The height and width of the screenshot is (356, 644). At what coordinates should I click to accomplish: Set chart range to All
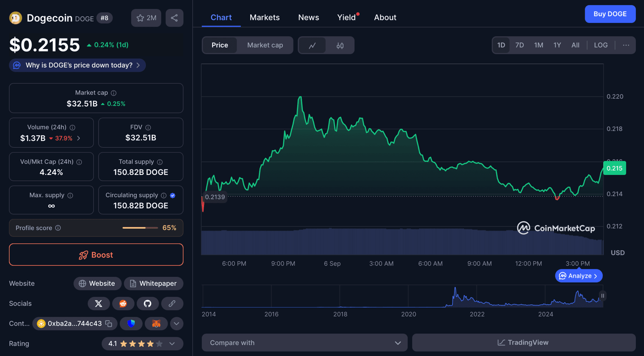pos(576,45)
